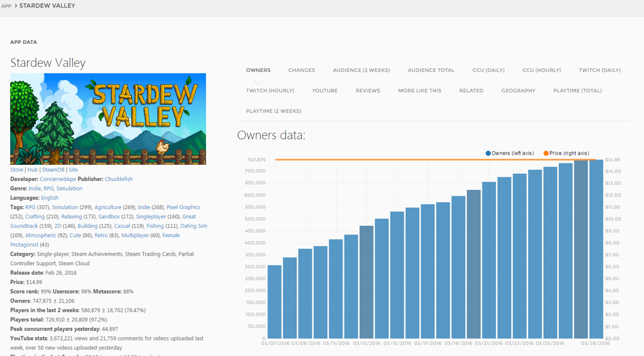
Task: Click the highlighted 03/13/2016 owners bar
Action: 366,282
